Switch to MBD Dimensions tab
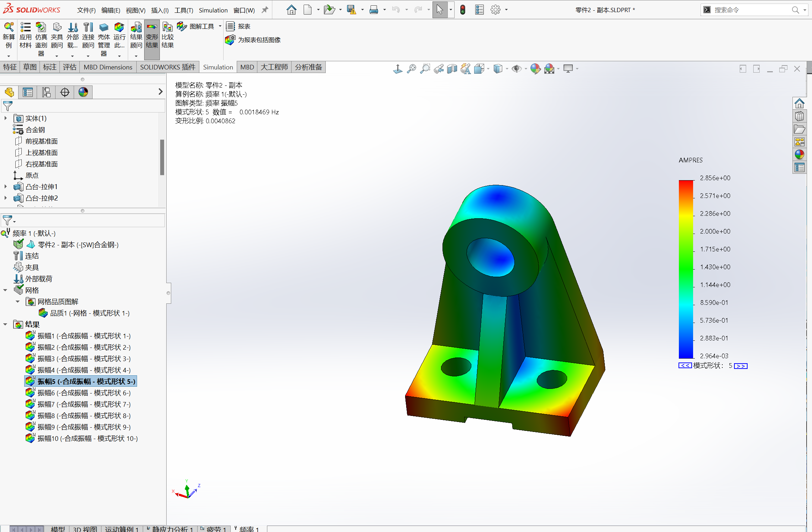This screenshot has width=812, height=532. point(108,67)
